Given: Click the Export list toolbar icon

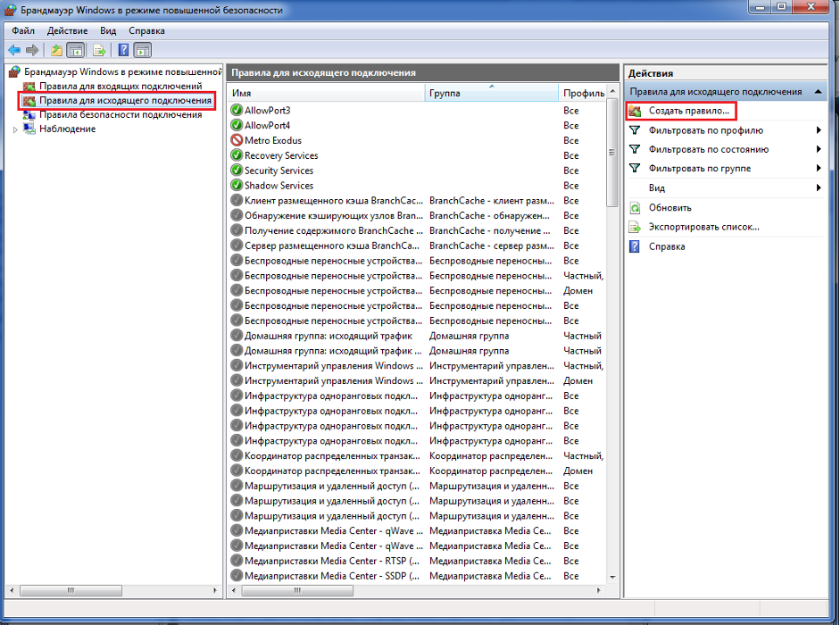Looking at the screenshot, I should [99, 50].
